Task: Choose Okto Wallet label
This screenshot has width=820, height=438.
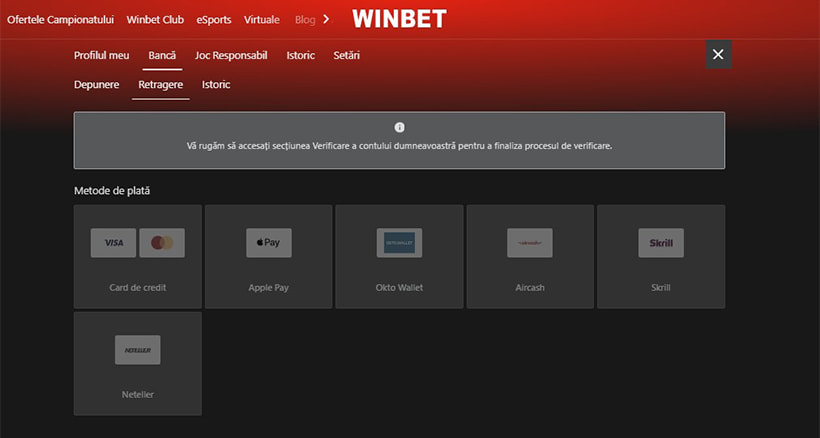Action: [399, 287]
